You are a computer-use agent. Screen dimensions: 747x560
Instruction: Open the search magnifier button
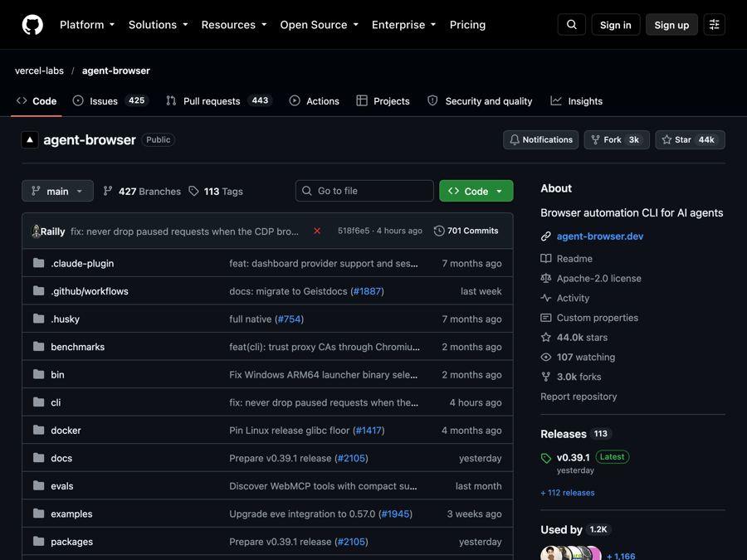coord(572,25)
